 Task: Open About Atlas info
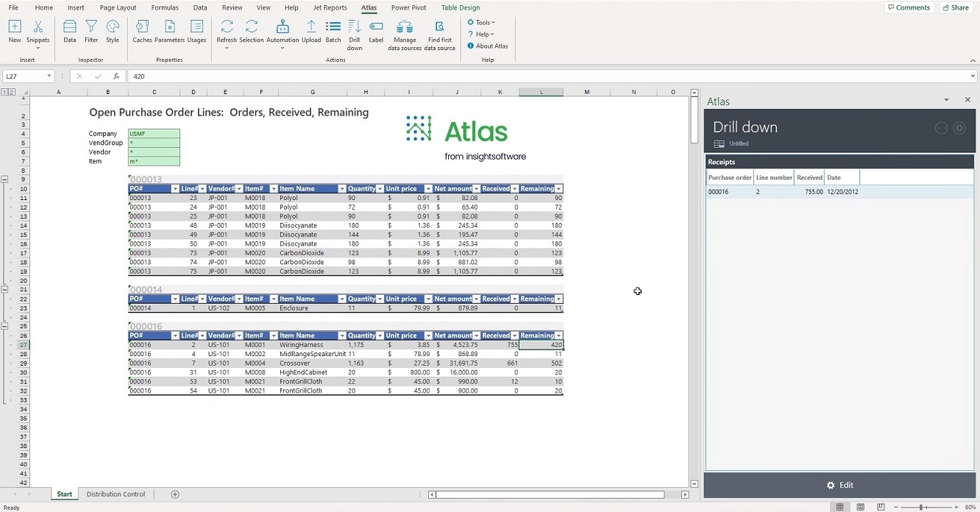click(x=488, y=46)
